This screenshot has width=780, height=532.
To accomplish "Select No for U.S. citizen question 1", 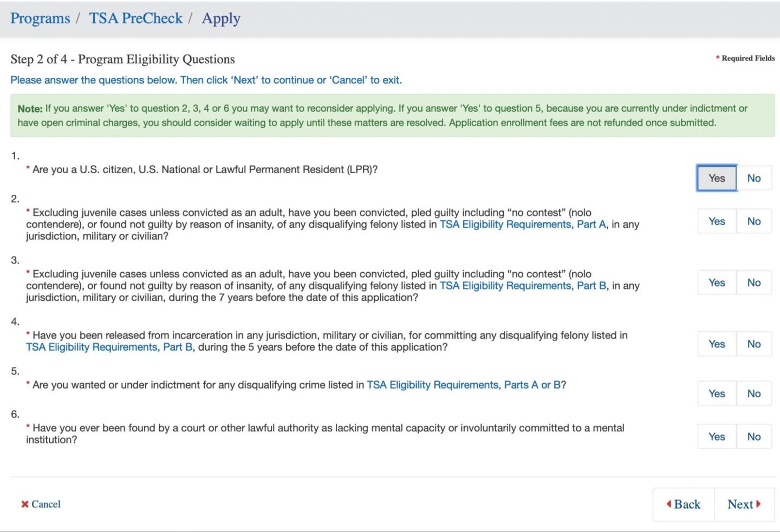I will point(753,178).
